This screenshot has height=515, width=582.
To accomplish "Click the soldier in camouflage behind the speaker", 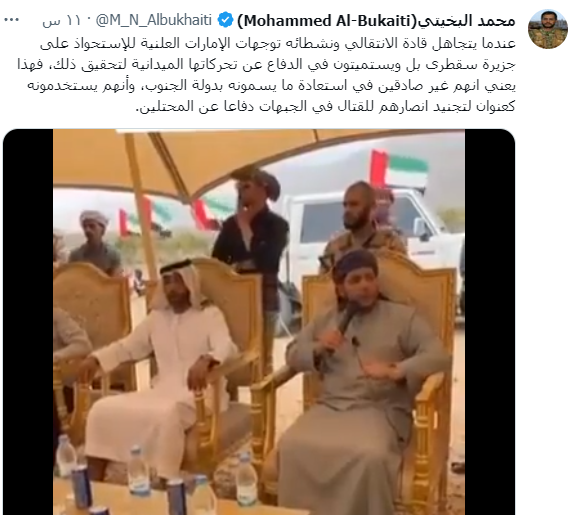I will (x=360, y=221).
